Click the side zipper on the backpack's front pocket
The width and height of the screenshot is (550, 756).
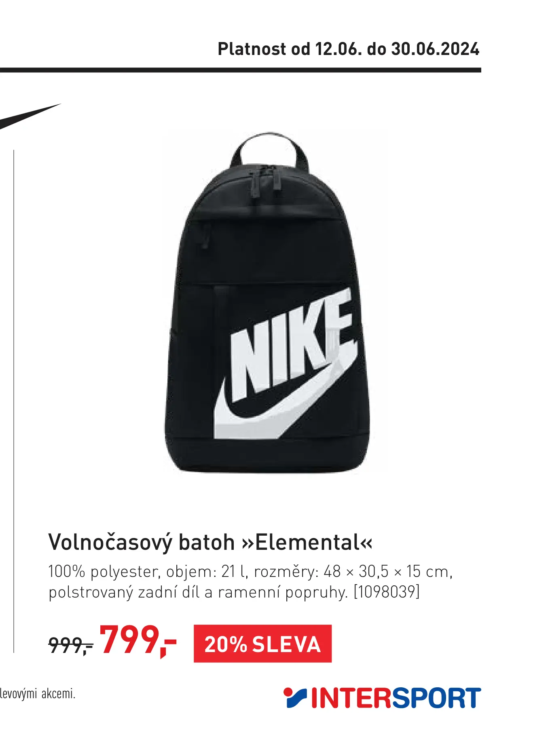point(205,237)
